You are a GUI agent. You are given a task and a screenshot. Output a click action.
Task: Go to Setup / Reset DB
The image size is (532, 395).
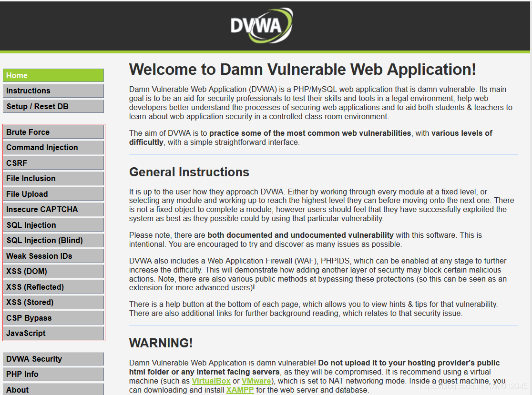(x=53, y=106)
